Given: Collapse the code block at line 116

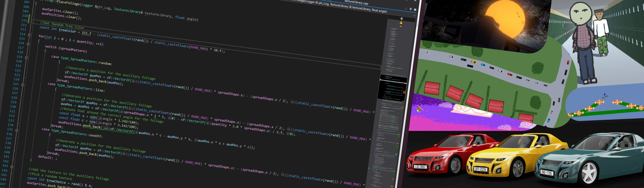Looking at the screenshot, I should tap(28, 44).
